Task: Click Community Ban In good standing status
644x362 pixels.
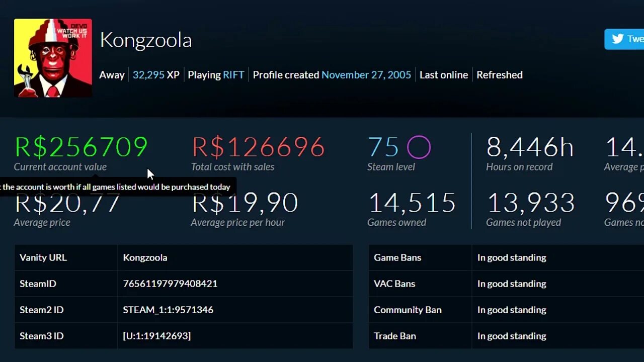Action: pos(512,310)
